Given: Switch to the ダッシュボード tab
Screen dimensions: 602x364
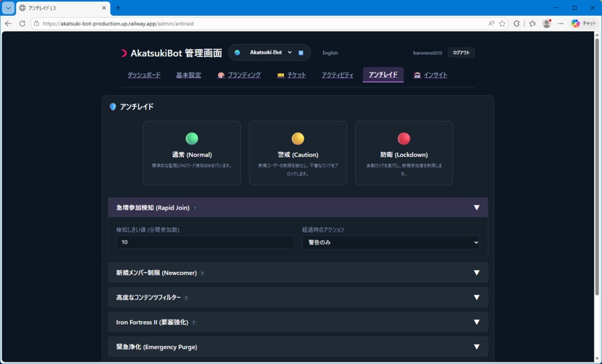Looking at the screenshot, I should coord(144,75).
